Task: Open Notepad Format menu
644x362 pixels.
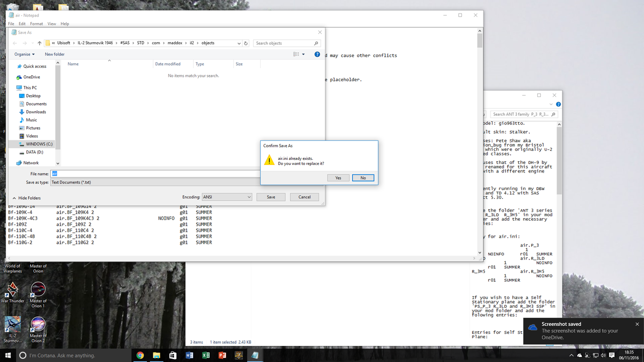Action: click(36, 24)
